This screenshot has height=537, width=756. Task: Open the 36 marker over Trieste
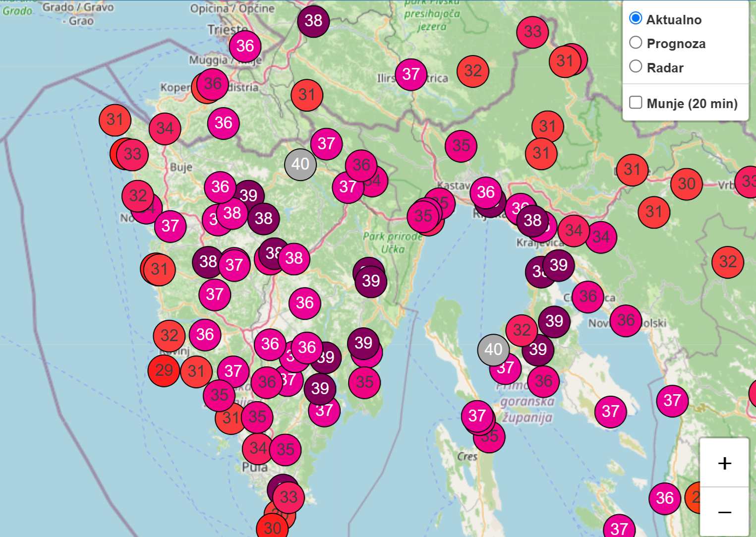(x=245, y=46)
